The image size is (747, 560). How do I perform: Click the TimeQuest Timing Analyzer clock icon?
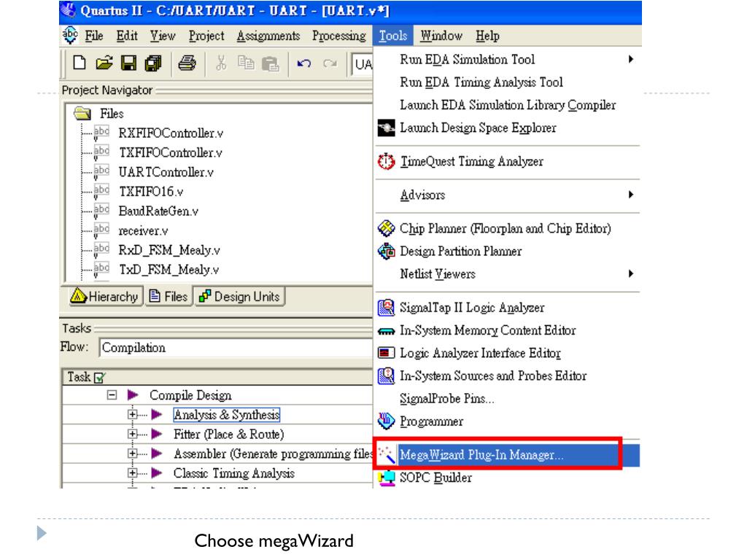[x=386, y=161]
